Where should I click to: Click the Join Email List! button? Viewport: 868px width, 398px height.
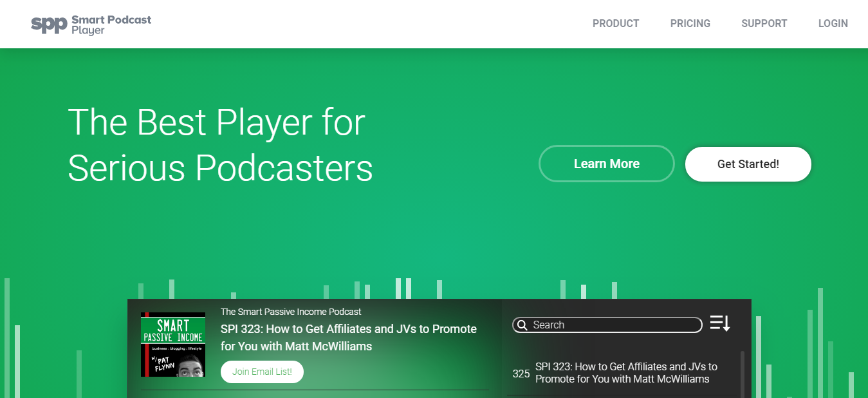coord(262,372)
